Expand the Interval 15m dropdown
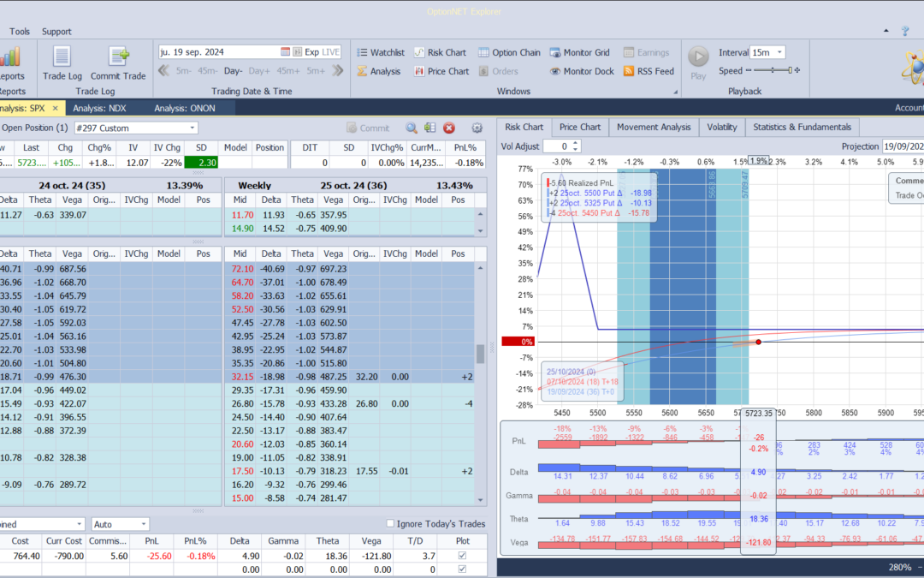The image size is (924, 578). 779,52
